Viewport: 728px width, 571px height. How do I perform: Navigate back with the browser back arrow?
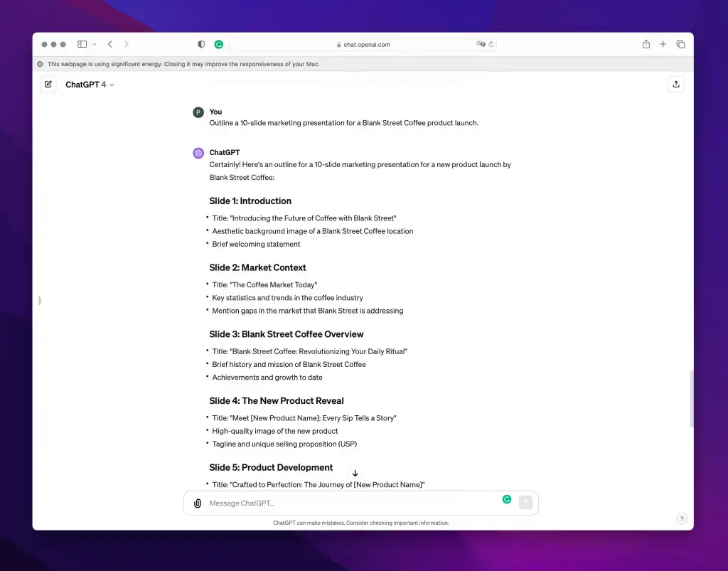click(x=109, y=43)
